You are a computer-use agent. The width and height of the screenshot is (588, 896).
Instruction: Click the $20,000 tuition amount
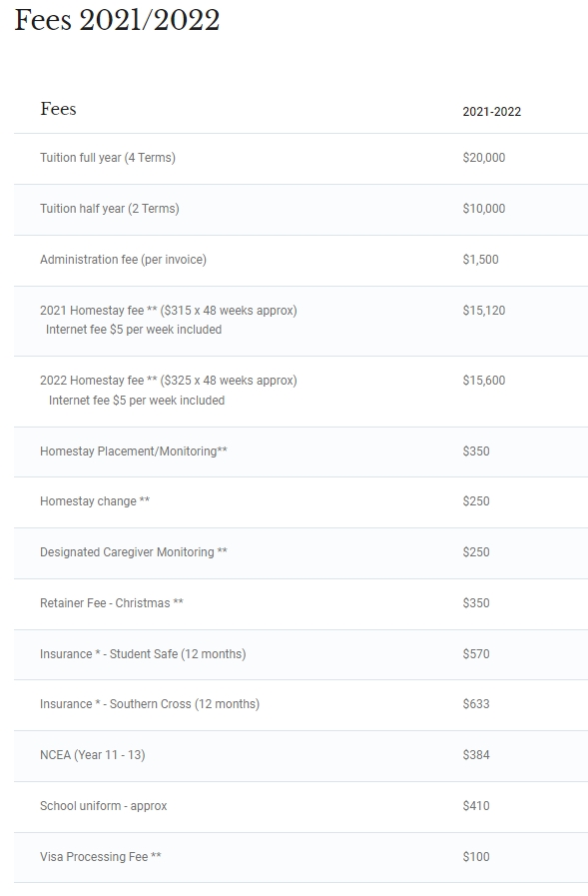click(483, 158)
